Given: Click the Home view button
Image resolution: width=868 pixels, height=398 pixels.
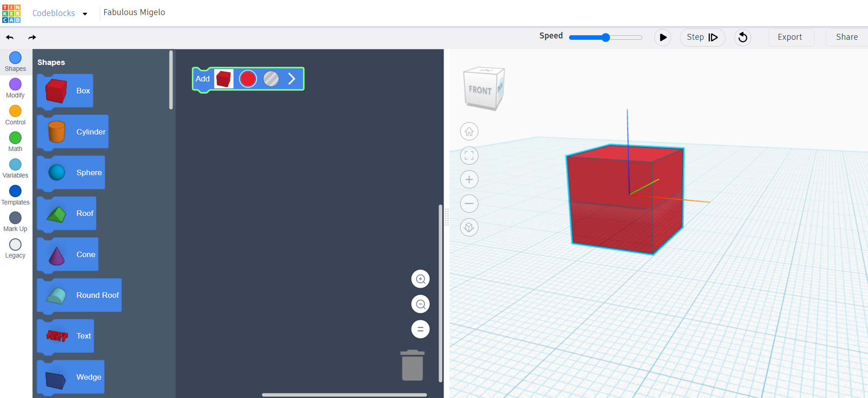Looking at the screenshot, I should pos(469,132).
